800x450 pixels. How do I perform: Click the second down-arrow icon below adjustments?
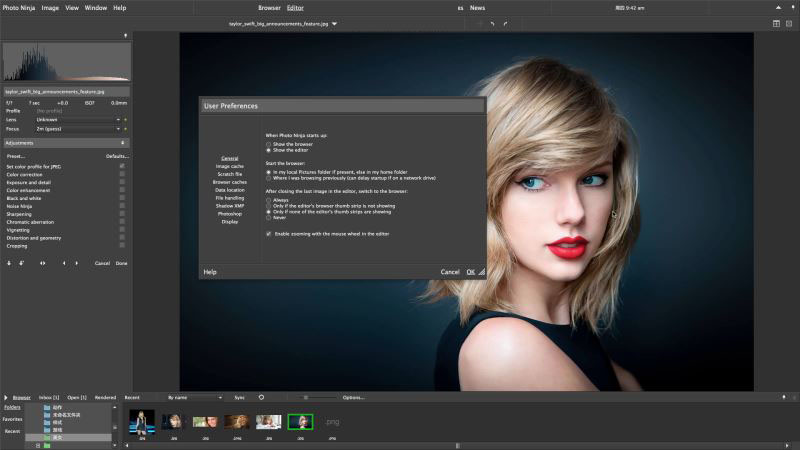21,263
